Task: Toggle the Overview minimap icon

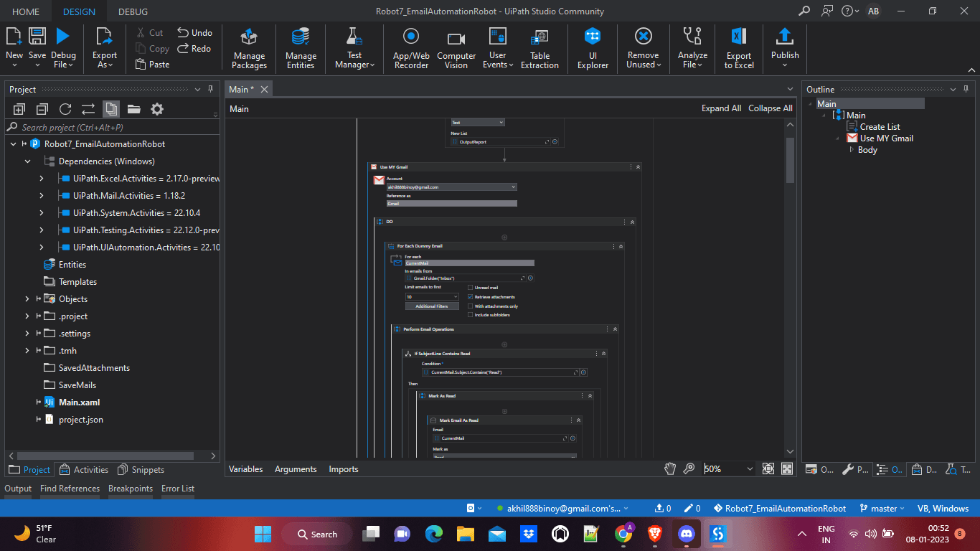Action: (787, 468)
